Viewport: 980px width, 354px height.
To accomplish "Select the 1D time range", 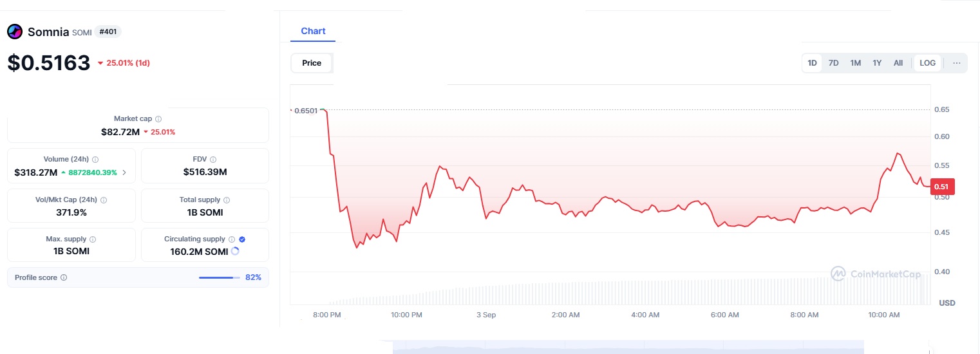I will click(813, 63).
